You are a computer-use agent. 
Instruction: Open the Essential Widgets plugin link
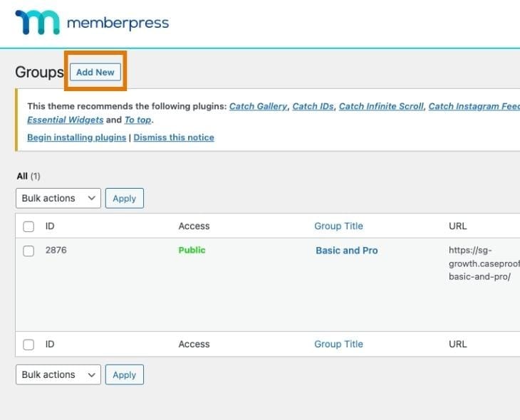point(65,120)
